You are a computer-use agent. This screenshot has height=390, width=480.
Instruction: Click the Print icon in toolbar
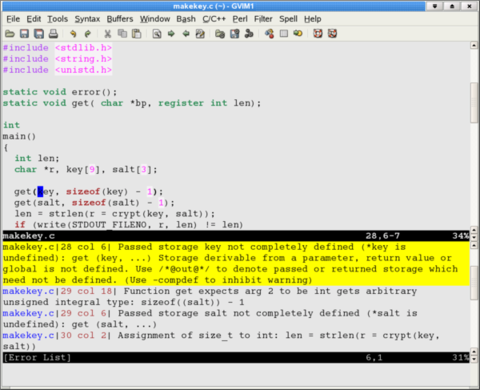pos(53,34)
